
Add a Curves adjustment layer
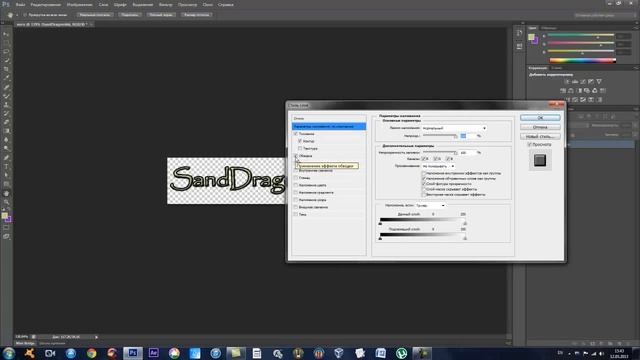tap(583, 82)
